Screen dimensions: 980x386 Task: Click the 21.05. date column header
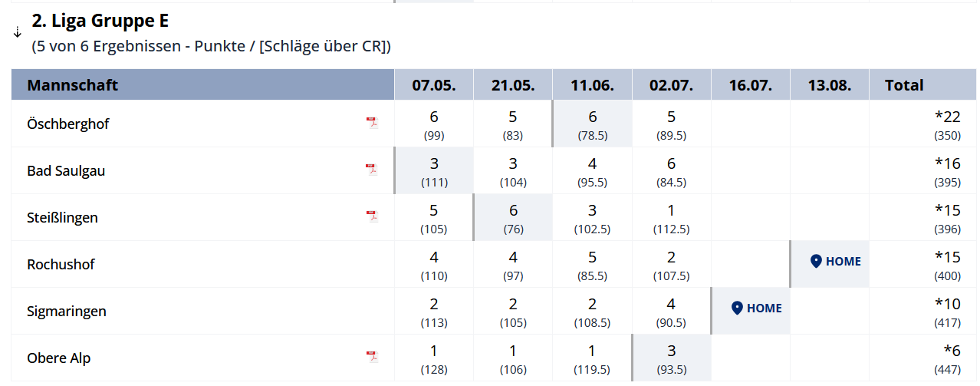click(x=513, y=85)
